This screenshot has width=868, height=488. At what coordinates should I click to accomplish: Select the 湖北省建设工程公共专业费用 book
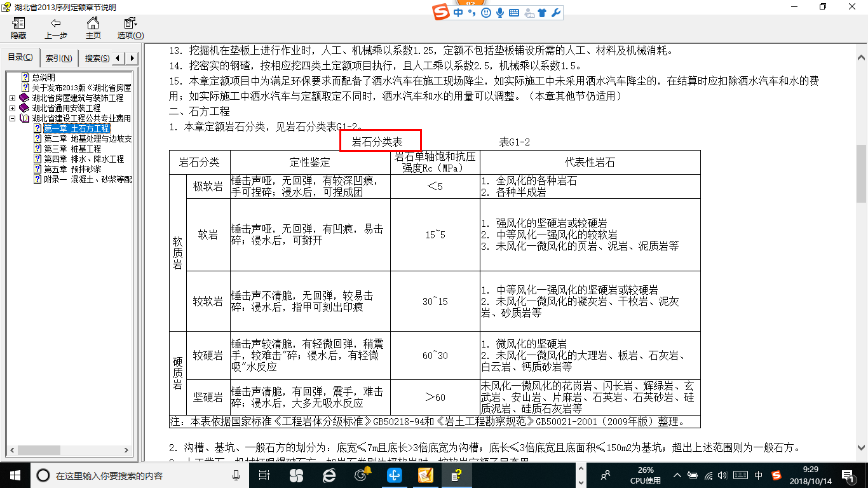click(81, 118)
